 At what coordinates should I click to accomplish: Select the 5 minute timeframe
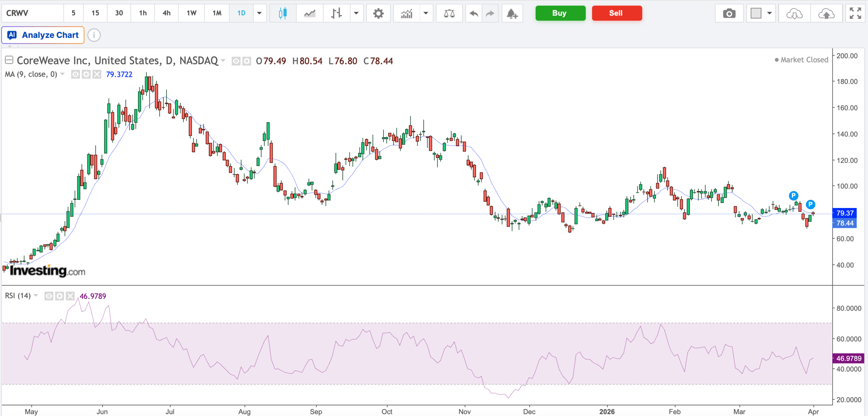click(74, 13)
